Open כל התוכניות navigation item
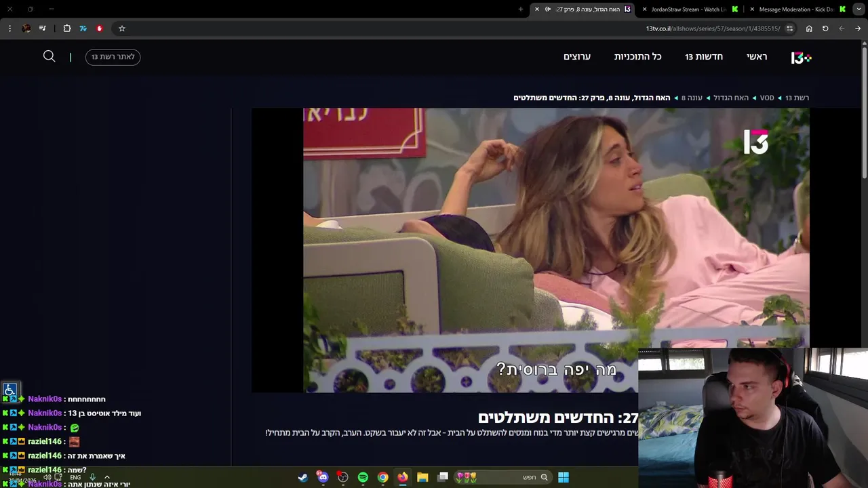The height and width of the screenshot is (488, 868). 637,57
